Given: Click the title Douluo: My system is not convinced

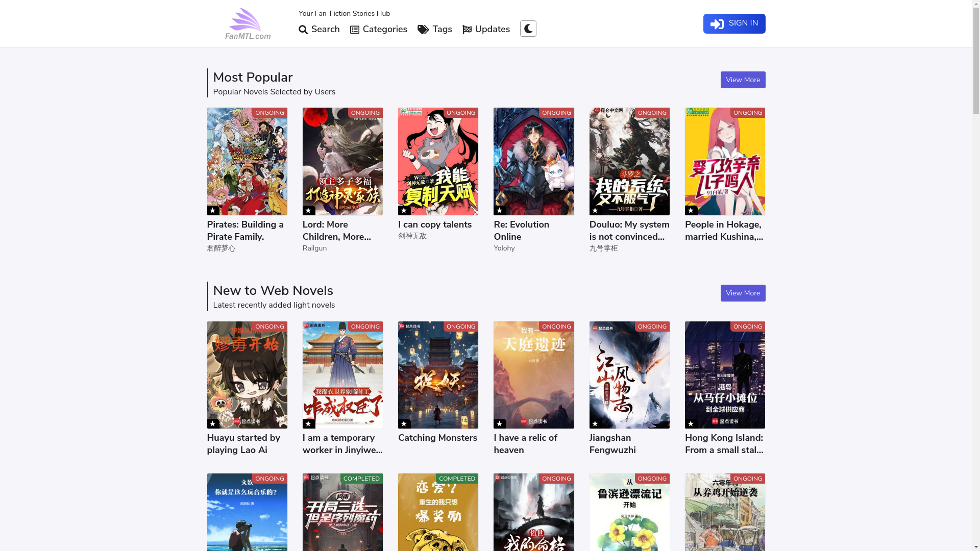Looking at the screenshot, I should pyautogui.click(x=629, y=231).
